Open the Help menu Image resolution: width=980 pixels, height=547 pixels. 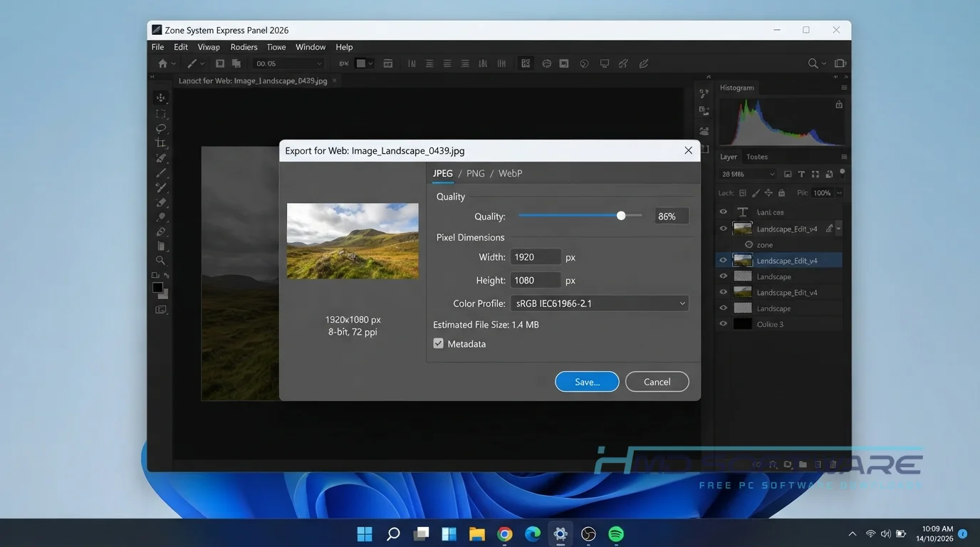point(344,47)
